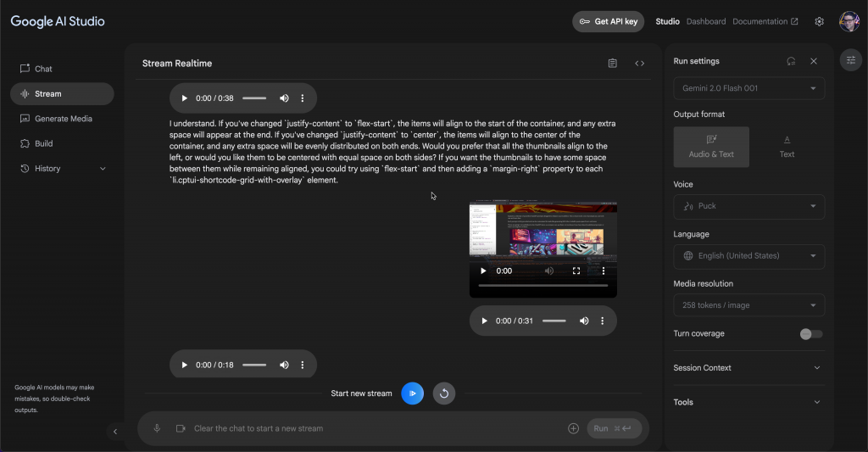Collapse the left sidebar with arrow

point(115,432)
